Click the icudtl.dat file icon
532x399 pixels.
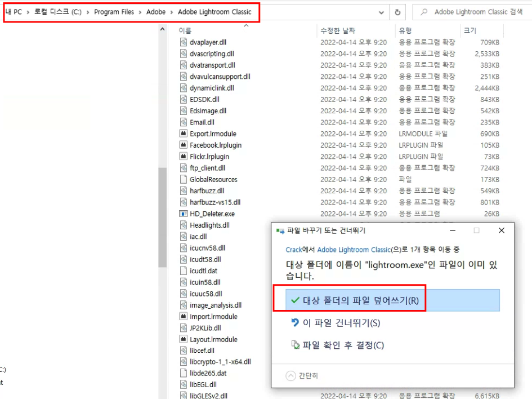[183, 271]
